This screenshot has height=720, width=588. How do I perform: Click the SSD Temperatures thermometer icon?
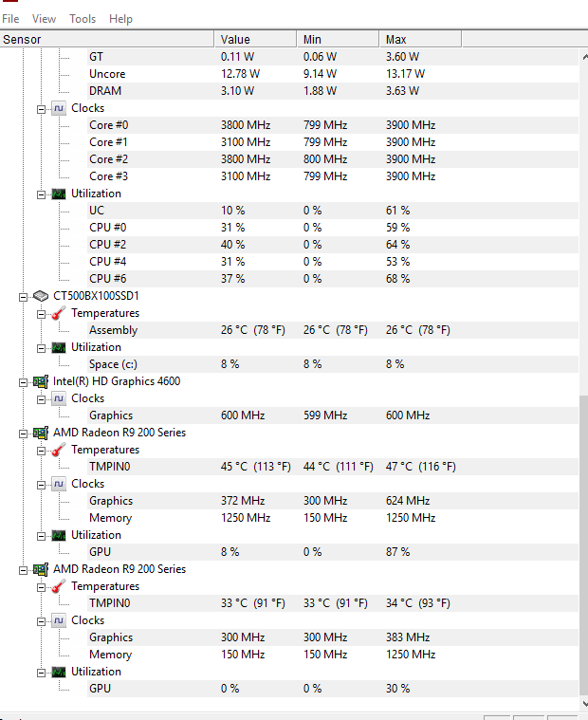coord(59,313)
